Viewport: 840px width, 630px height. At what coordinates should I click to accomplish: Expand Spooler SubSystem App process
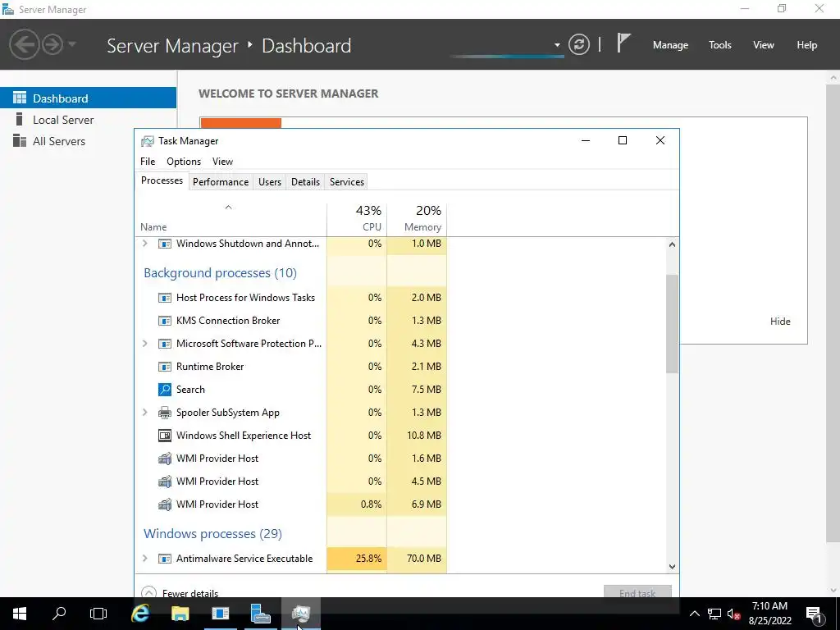pyautogui.click(x=144, y=413)
